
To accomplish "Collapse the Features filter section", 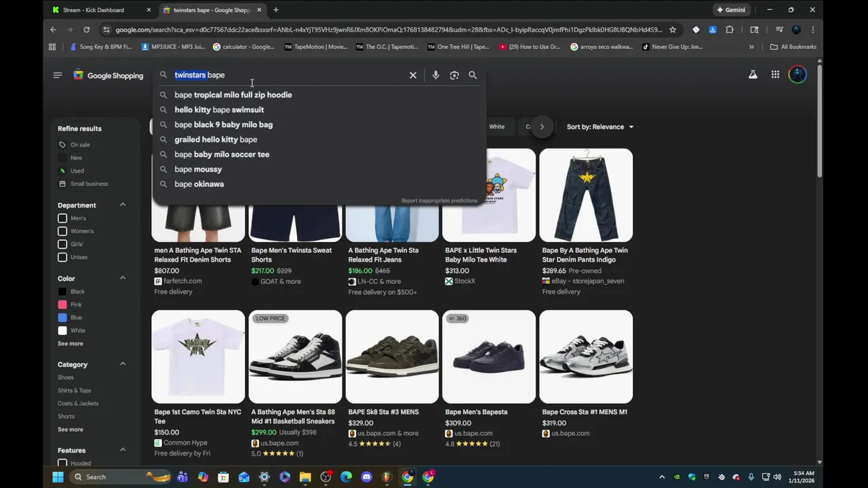I will pos(123,450).
